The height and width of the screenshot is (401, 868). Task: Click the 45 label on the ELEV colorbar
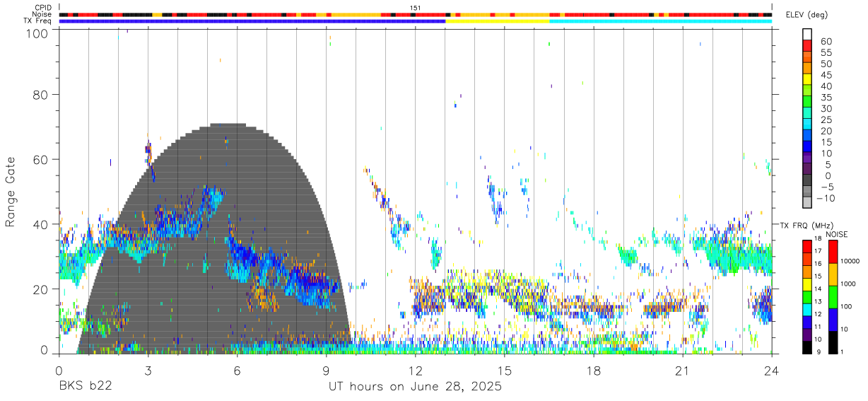click(825, 75)
